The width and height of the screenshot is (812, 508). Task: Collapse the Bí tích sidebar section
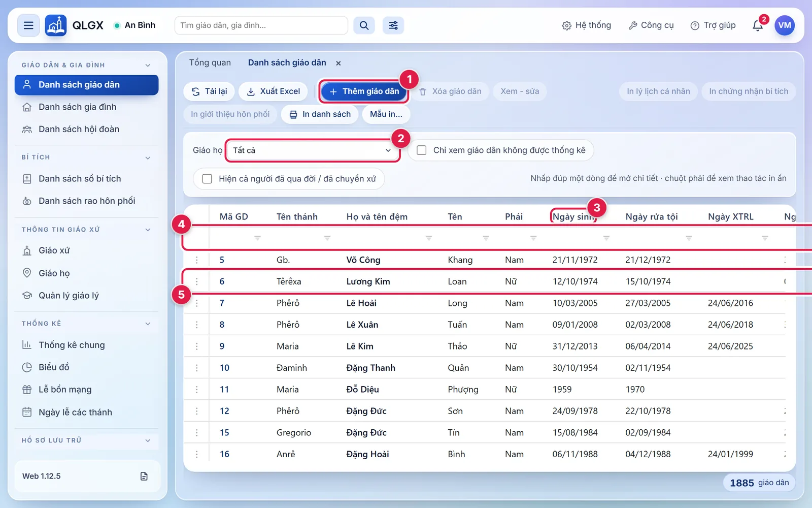pyautogui.click(x=148, y=157)
